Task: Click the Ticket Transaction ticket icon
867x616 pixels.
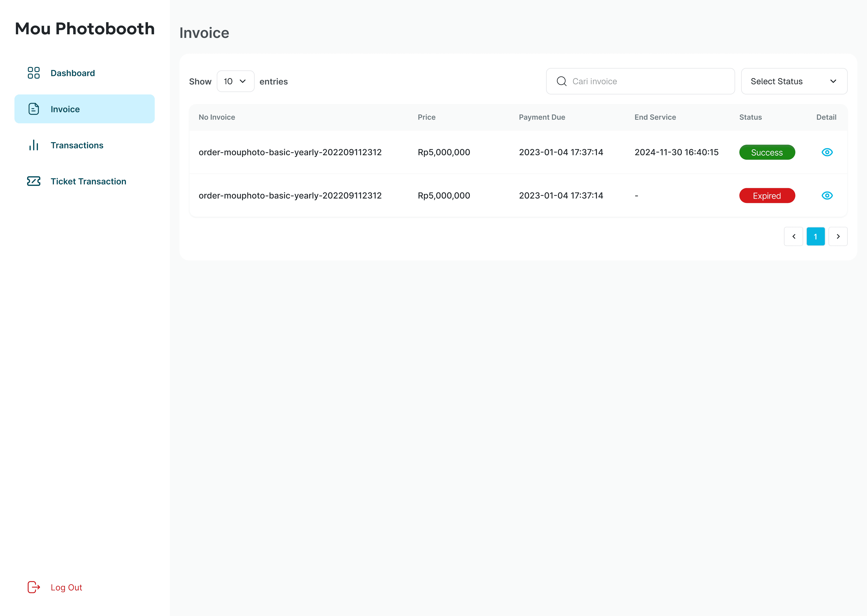Action: tap(33, 181)
